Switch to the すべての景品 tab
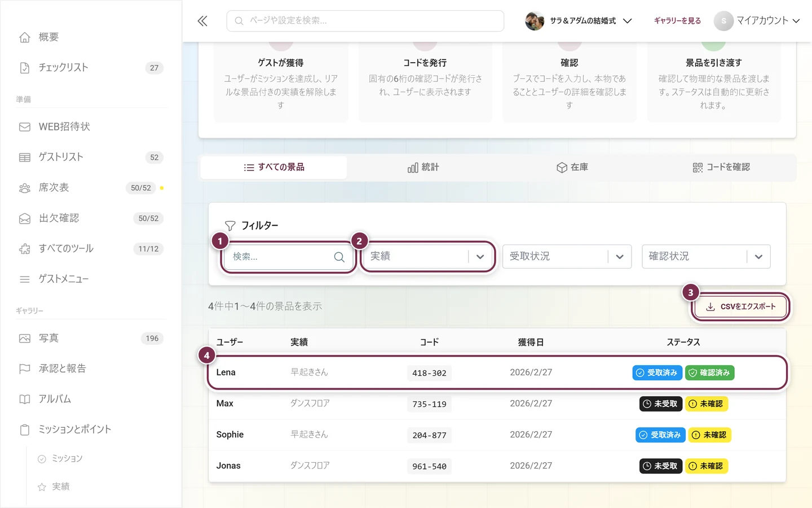The height and width of the screenshot is (508, 812). (x=274, y=168)
